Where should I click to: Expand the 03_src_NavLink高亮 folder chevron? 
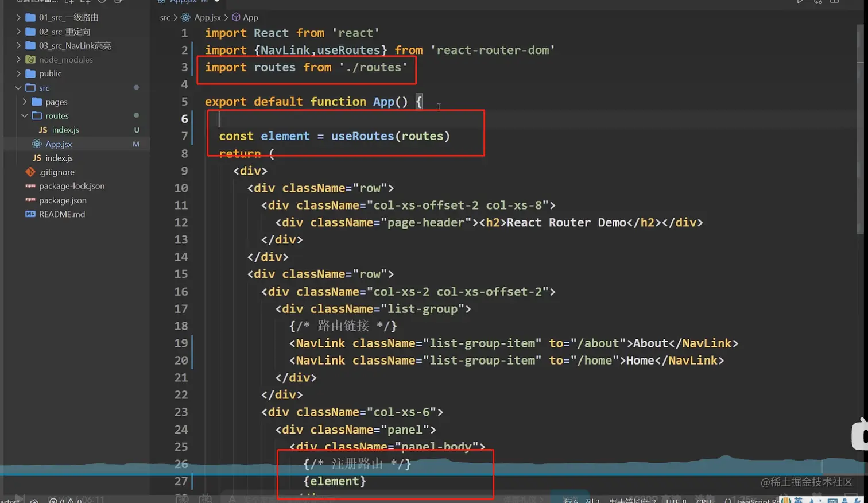[18, 45]
